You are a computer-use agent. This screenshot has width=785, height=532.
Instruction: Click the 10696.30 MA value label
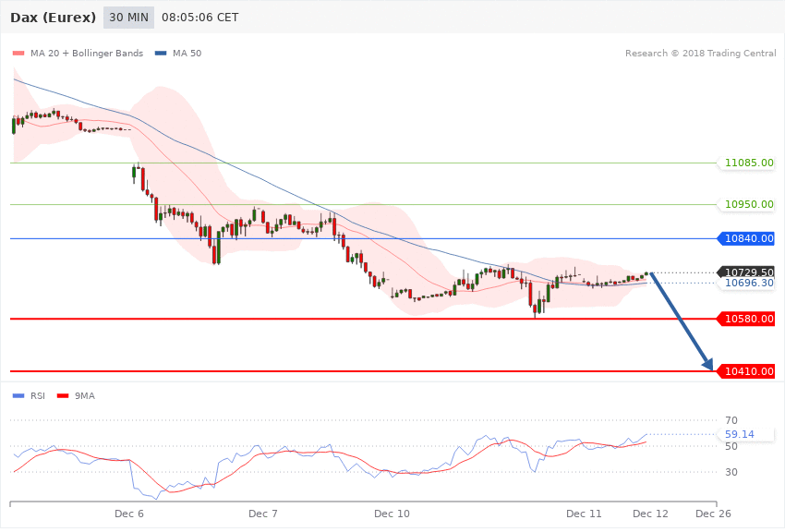point(748,284)
